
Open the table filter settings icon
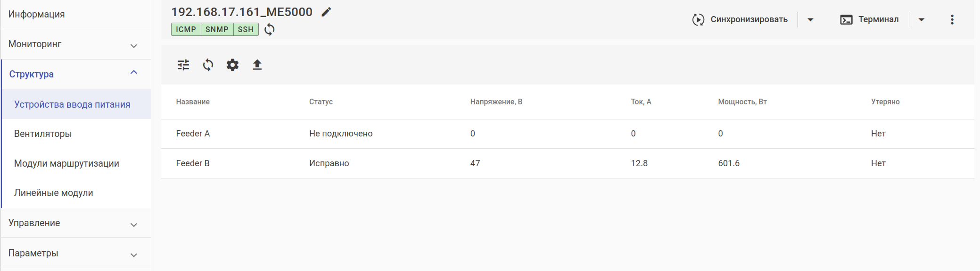tap(183, 65)
